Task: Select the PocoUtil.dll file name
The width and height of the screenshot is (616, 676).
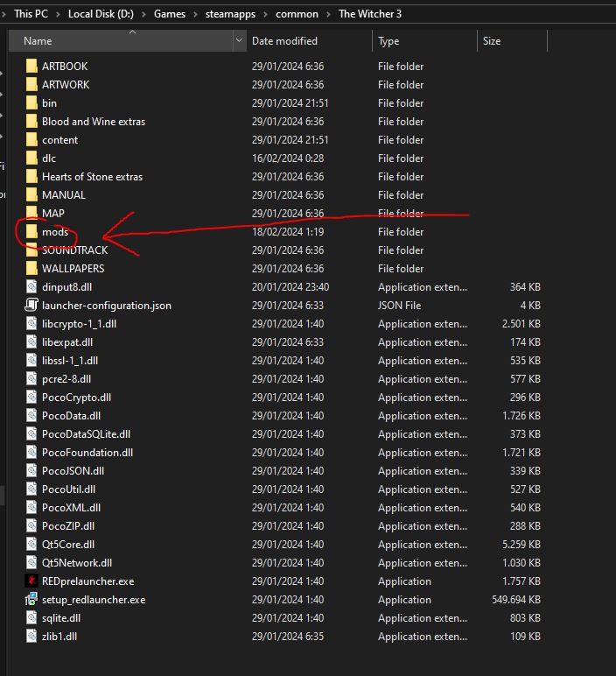Action: point(68,489)
